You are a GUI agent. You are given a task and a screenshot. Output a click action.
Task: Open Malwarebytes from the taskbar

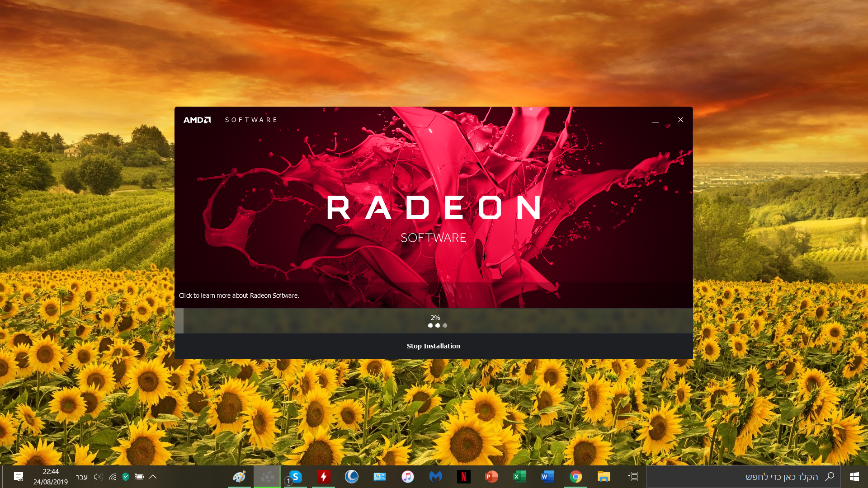[435, 477]
